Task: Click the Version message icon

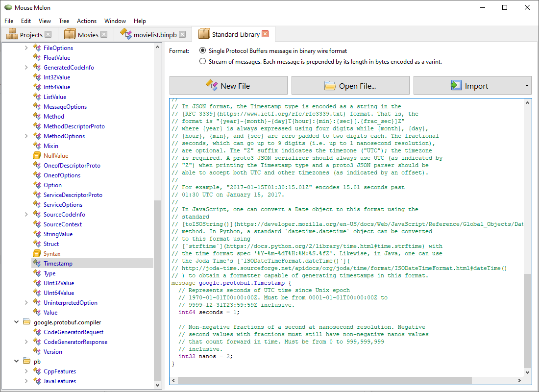Action: click(x=38, y=351)
